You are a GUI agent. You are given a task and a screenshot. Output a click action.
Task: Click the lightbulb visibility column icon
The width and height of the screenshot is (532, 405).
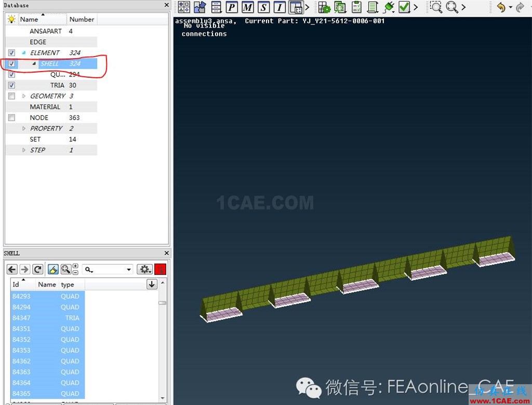11,19
